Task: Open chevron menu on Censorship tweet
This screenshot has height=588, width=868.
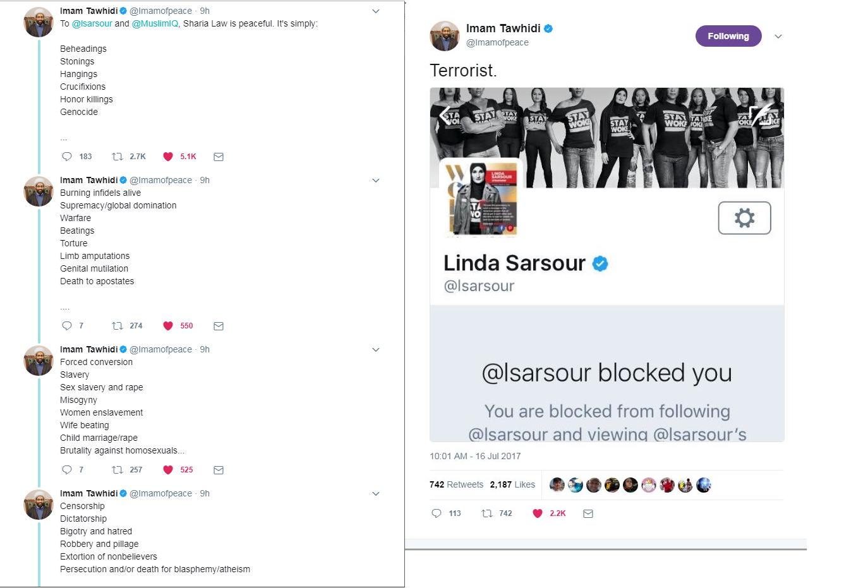Action: click(x=376, y=494)
